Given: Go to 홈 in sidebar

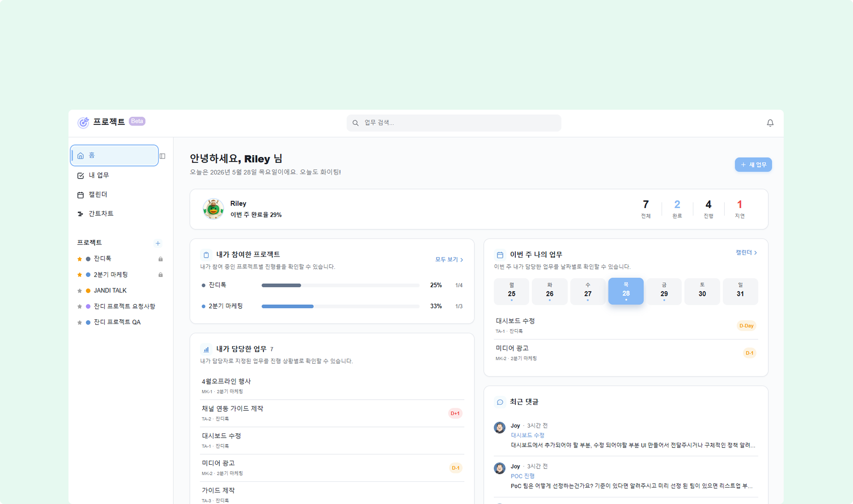Looking at the screenshot, I should click(x=114, y=155).
